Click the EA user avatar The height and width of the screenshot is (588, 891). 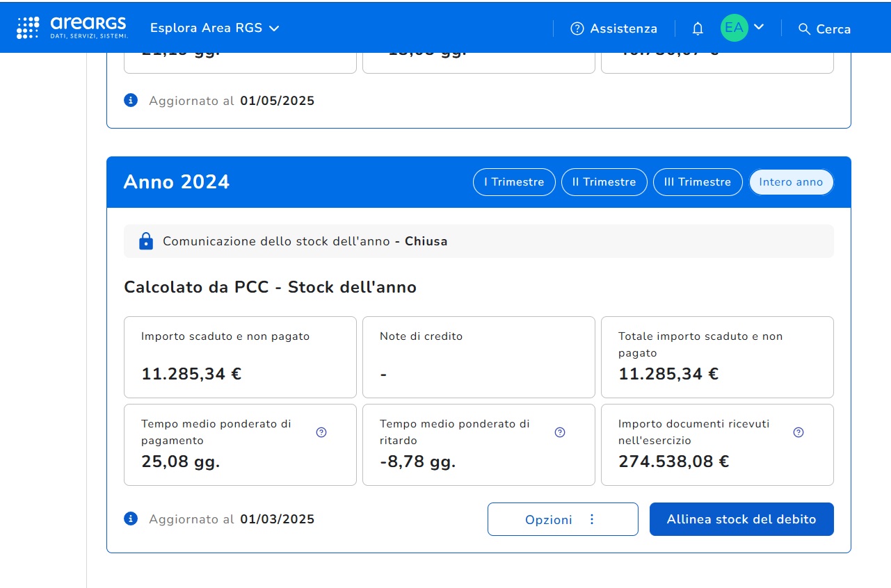[x=735, y=28]
